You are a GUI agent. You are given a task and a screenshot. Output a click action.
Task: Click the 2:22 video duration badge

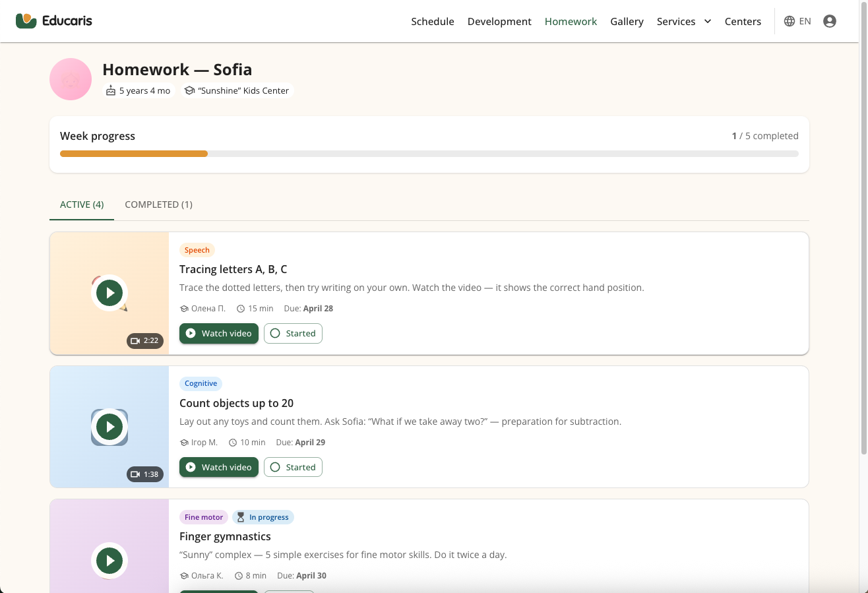pyautogui.click(x=145, y=341)
